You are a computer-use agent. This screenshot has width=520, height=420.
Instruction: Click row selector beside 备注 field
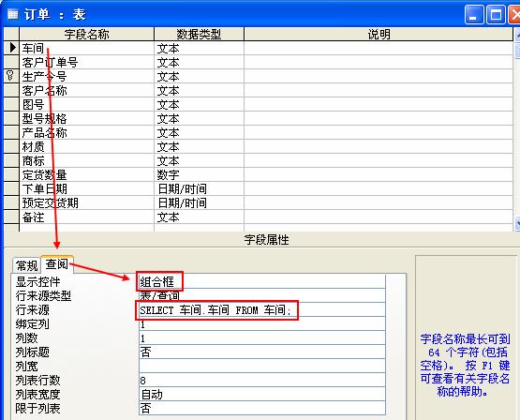pyautogui.click(x=11, y=217)
